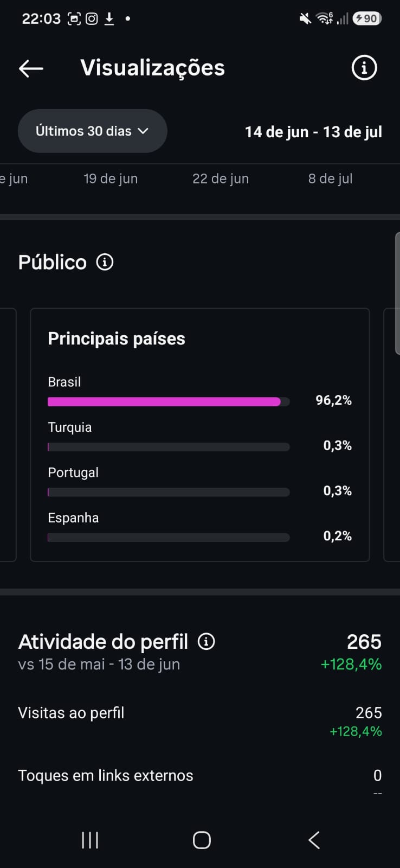Tap the Turquia country row
This screenshot has height=868, width=400.
coord(199,436)
